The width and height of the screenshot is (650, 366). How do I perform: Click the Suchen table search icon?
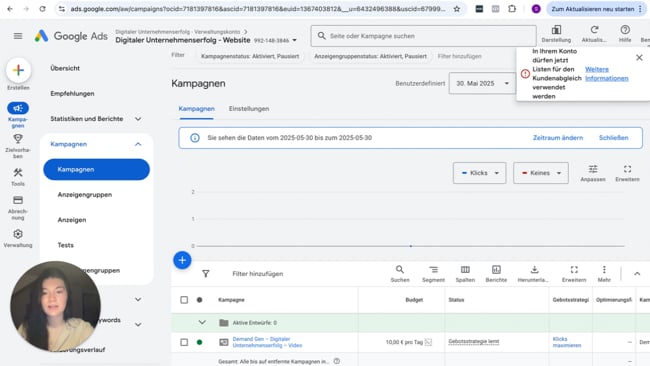coord(400,269)
